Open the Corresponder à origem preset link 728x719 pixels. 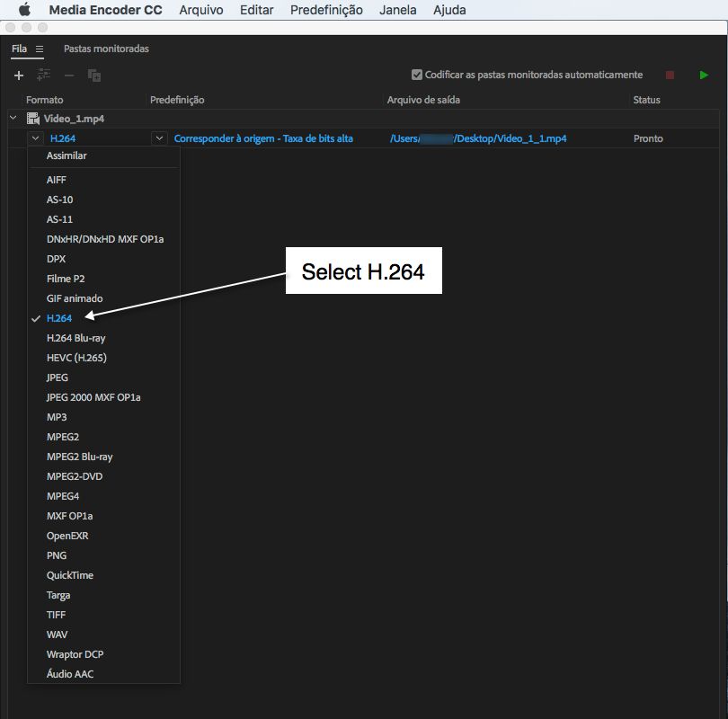263,138
